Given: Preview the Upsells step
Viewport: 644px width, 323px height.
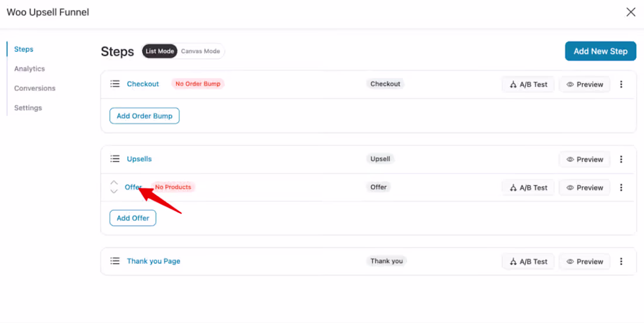Looking at the screenshot, I should point(584,159).
